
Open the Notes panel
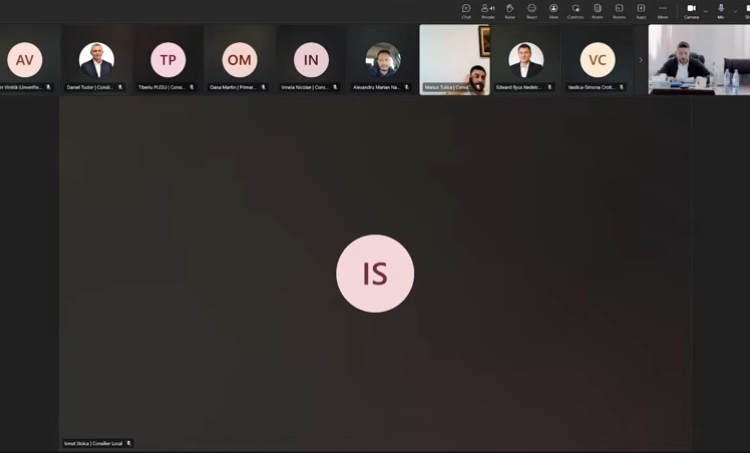click(597, 10)
